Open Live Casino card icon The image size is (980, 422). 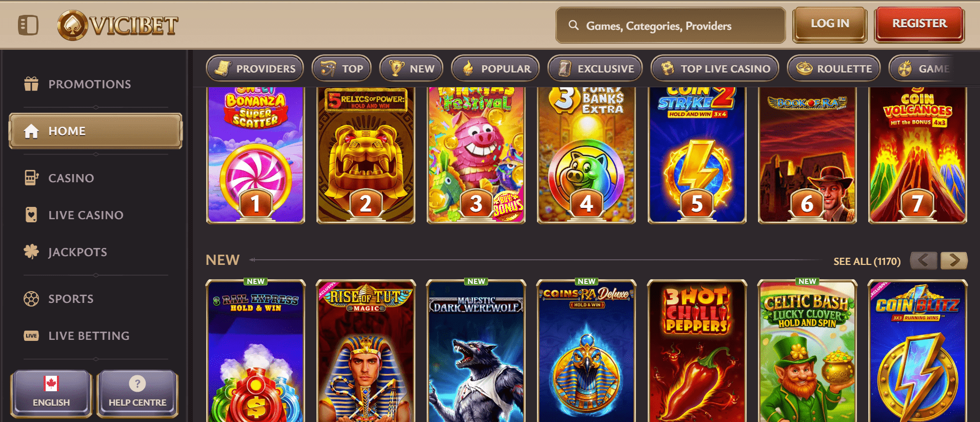coord(31,215)
